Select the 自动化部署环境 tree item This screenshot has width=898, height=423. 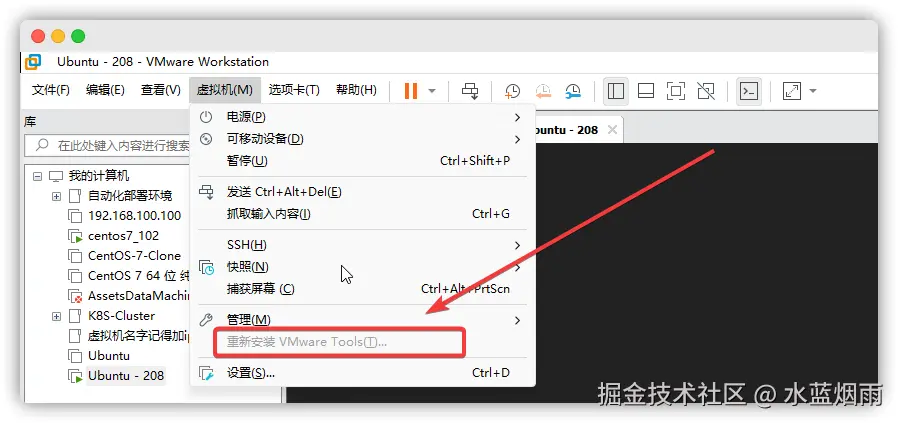click(x=130, y=196)
